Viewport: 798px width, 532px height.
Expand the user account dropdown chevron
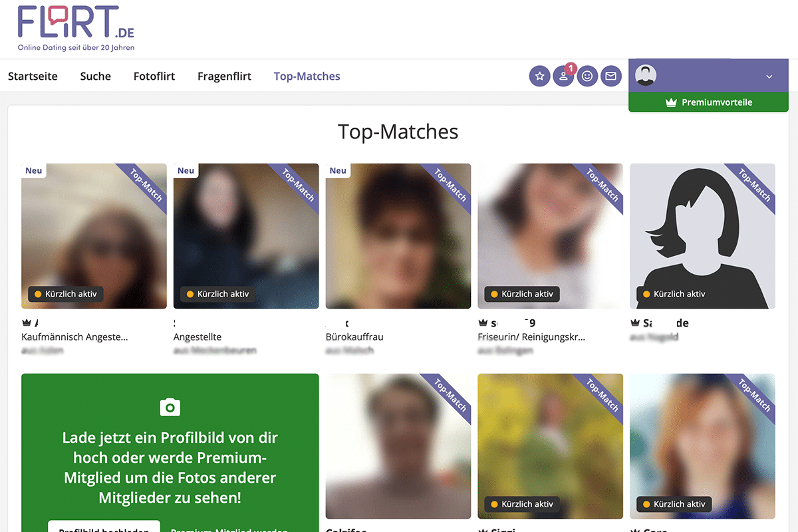769,76
